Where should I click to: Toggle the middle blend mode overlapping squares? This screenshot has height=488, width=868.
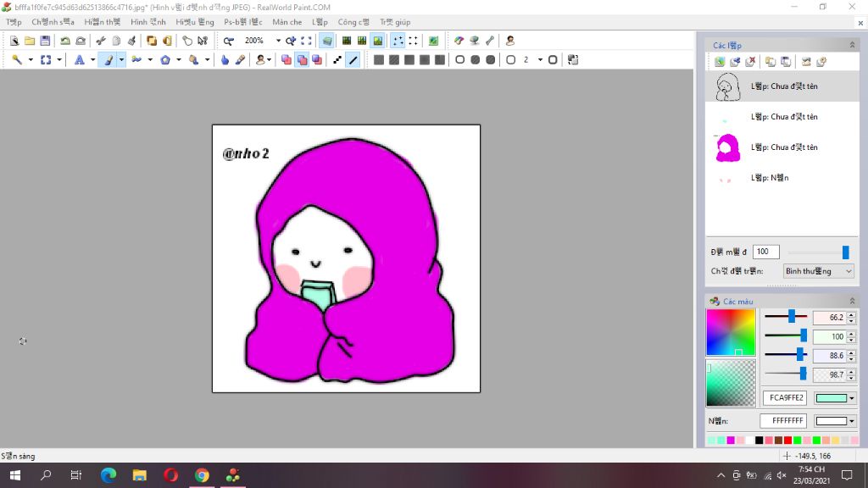coord(302,60)
